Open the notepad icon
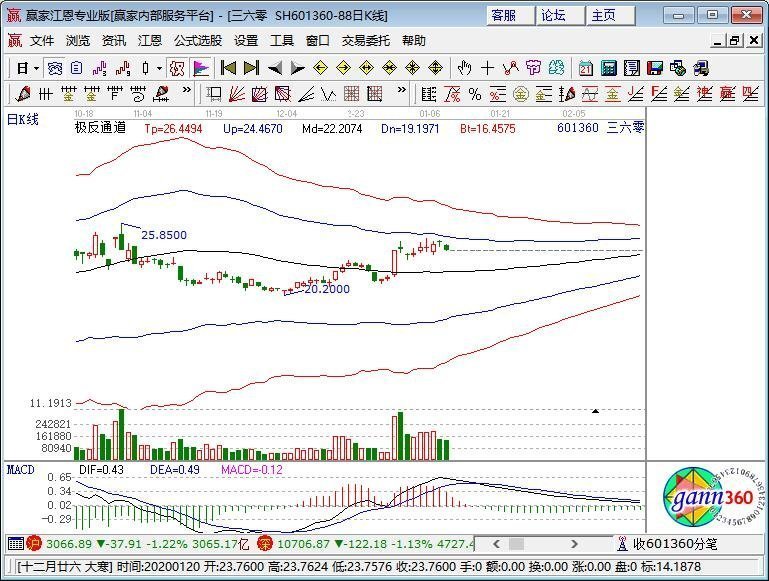 (x=632, y=68)
